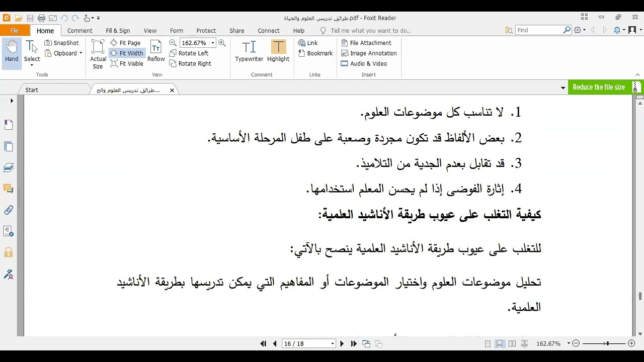Open the page number dropdown
The width and height of the screenshot is (644, 362).
click(x=333, y=344)
